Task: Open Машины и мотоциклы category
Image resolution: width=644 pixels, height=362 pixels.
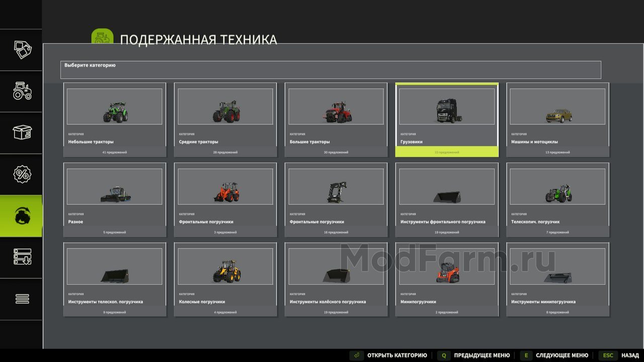Action: pos(557,120)
